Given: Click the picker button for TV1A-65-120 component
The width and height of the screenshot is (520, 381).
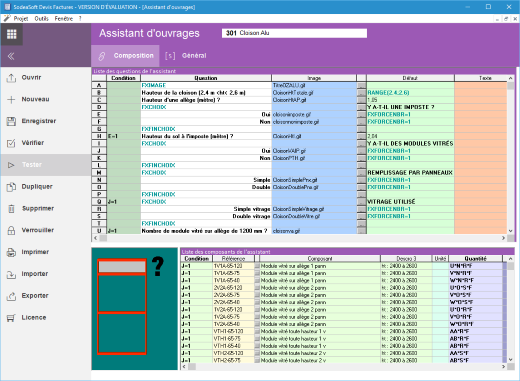Looking at the screenshot, I should 257,266.
